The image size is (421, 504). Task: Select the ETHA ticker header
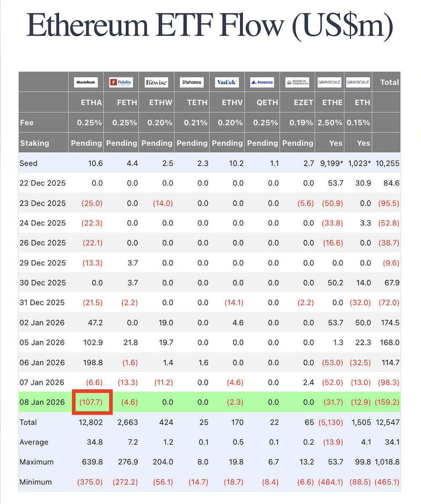point(91,103)
